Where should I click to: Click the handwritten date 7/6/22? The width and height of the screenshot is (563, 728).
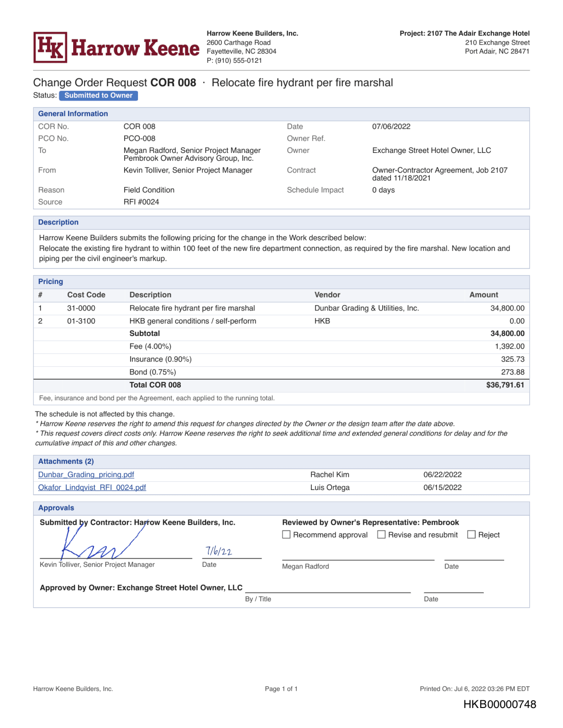tap(219, 551)
